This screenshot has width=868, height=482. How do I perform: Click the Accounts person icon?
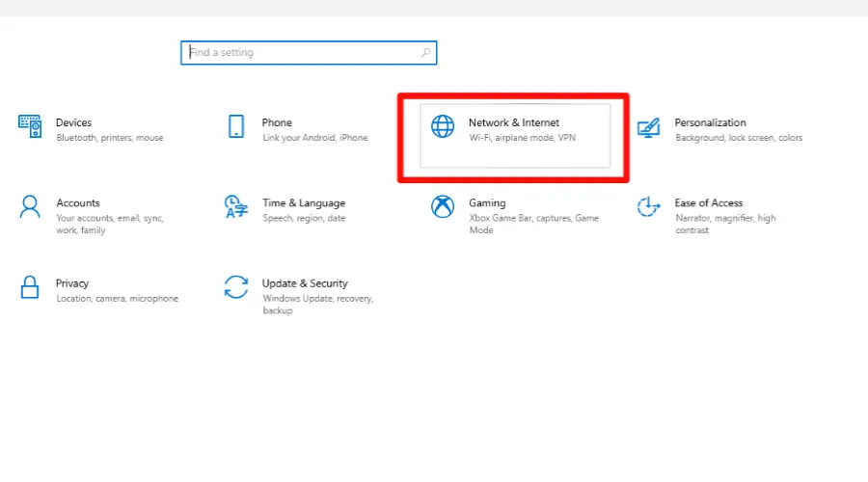(x=30, y=207)
